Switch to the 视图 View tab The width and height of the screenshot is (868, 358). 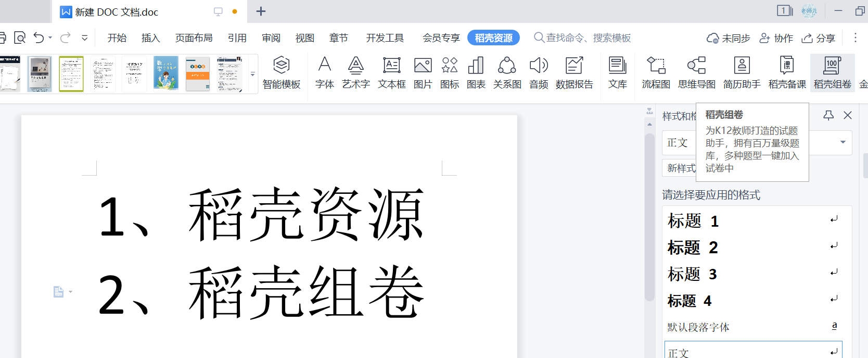(x=305, y=38)
